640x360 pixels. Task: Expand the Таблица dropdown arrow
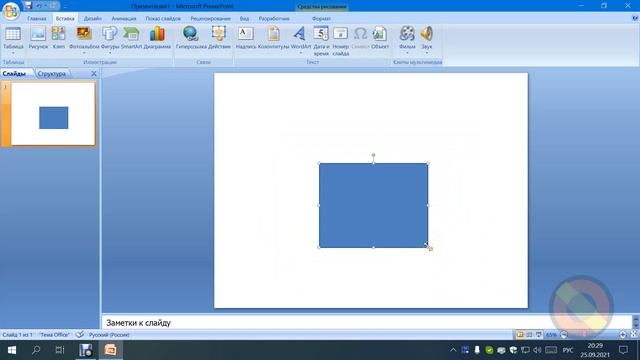(x=13, y=53)
